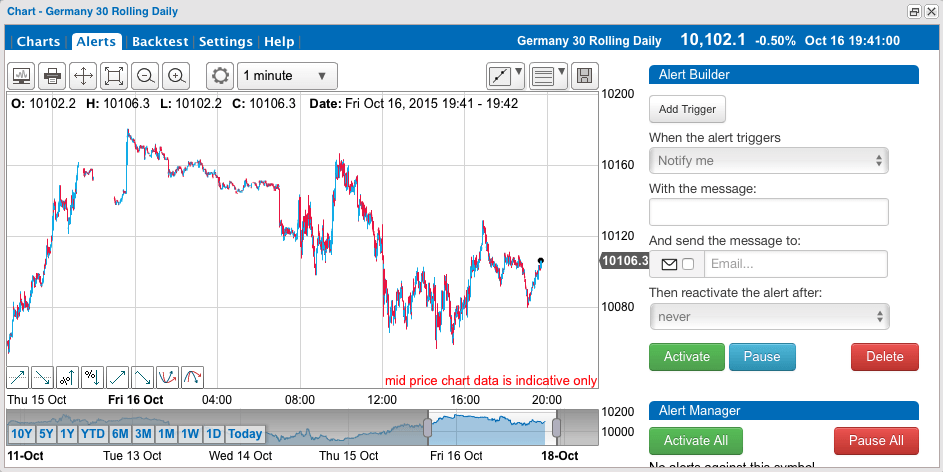Add percent fall alert icon
The height and width of the screenshot is (472, 943).
pos(93,378)
